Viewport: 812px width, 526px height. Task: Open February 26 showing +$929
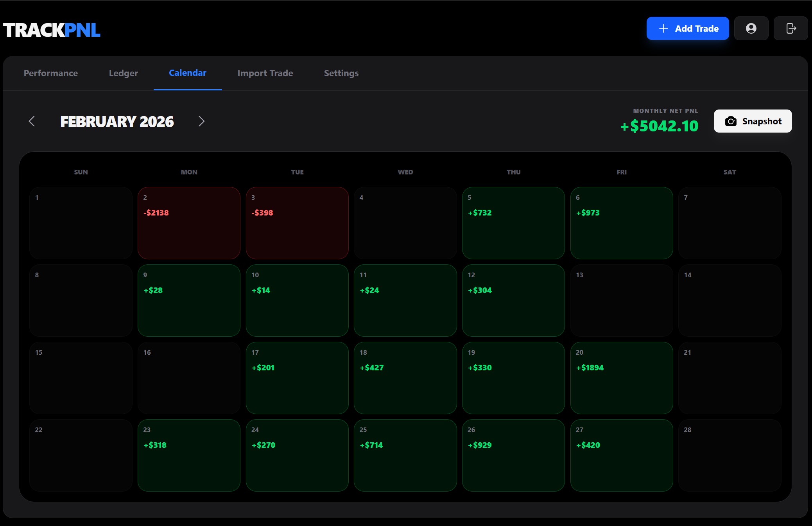click(513, 455)
